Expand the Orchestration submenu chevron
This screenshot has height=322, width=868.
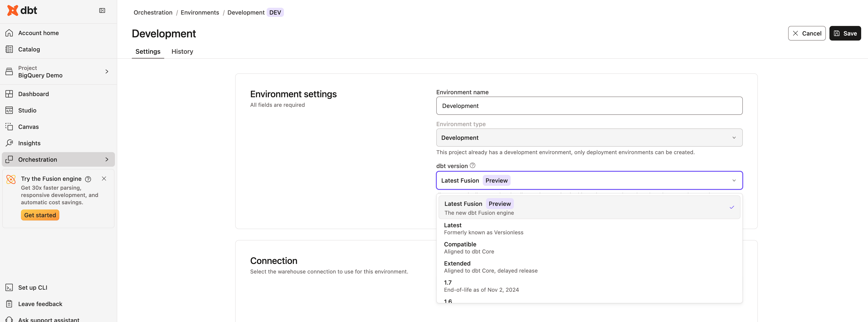(x=107, y=159)
